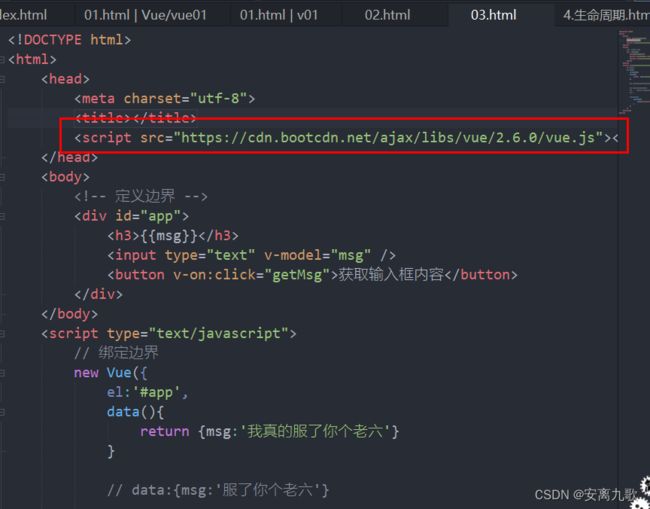This screenshot has height=509, width=650.
Task: Fold the body tag block
Action: coord(2,177)
